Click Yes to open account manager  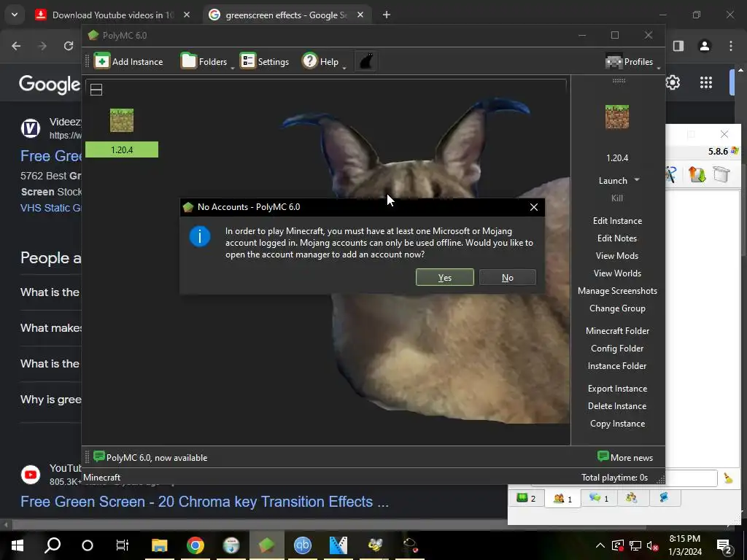[x=444, y=277]
